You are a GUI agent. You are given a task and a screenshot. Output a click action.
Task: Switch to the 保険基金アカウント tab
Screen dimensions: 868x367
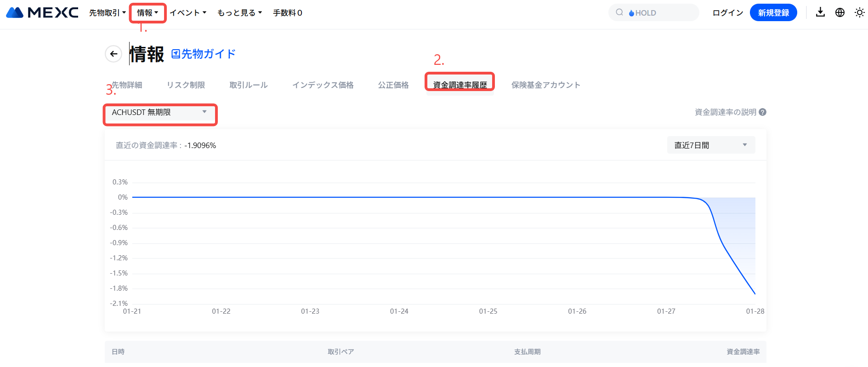pos(545,85)
